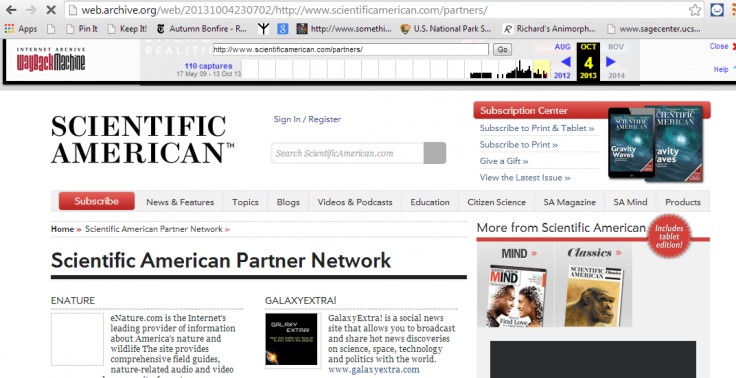The width and height of the screenshot is (736, 378).
Task: Open the News & Features menu
Action: click(180, 202)
